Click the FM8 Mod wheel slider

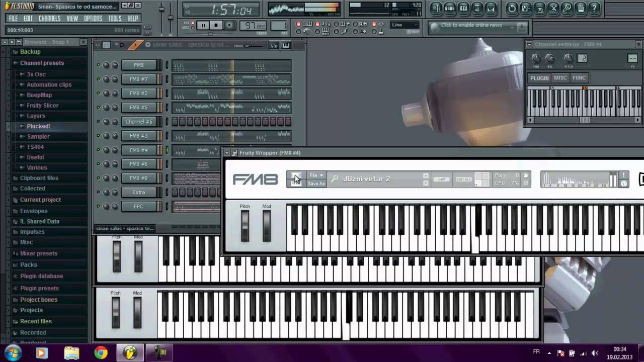(267, 226)
